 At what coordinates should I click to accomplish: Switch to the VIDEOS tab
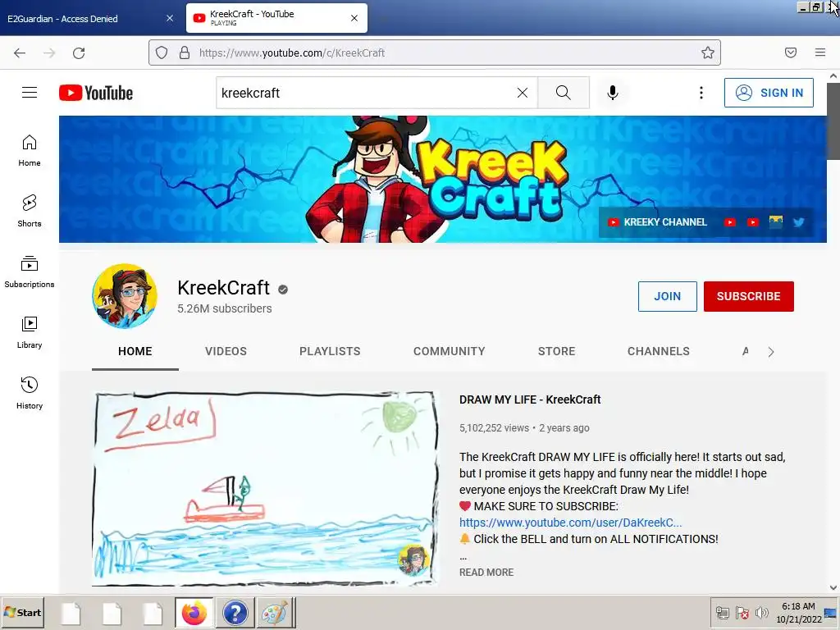click(x=226, y=351)
